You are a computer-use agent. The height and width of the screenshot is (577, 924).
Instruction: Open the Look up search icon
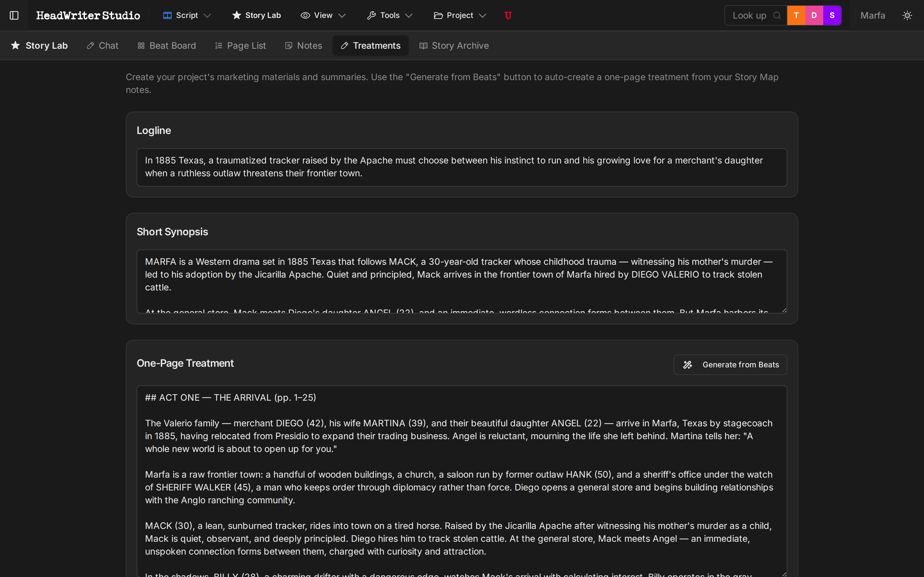point(777,15)
